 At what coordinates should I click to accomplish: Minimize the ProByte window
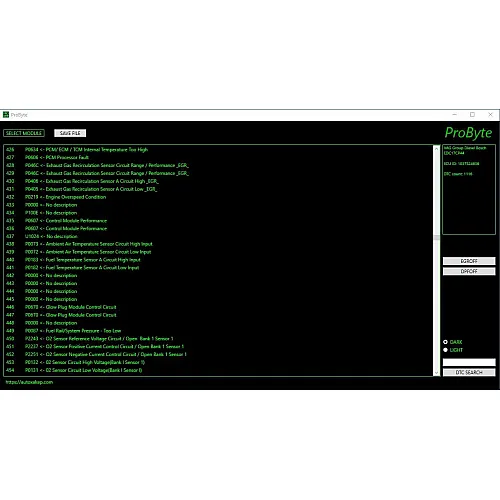pyautogui.click(x=454, y=115)
